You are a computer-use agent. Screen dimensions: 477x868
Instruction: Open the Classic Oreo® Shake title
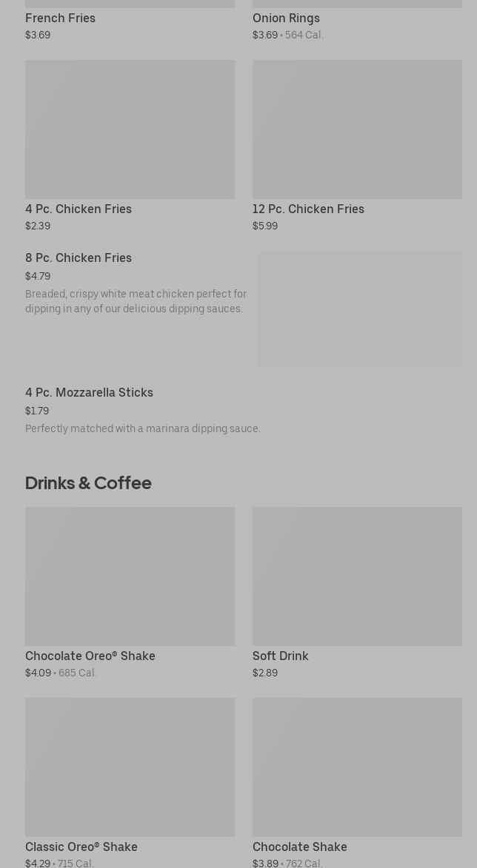pos(81,847)
